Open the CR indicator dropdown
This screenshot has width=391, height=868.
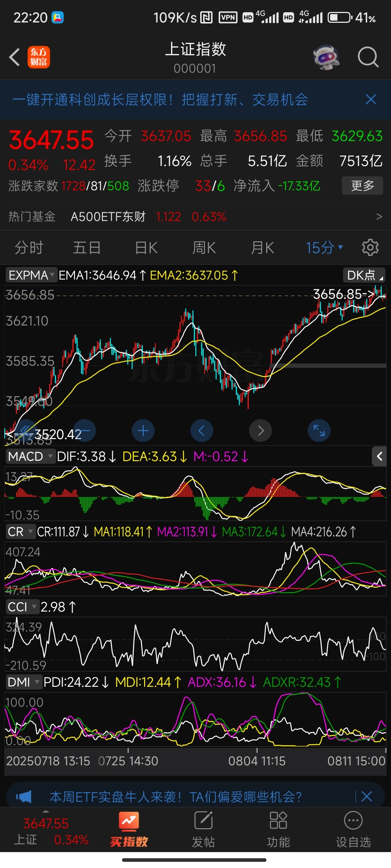tap(21, 532)
